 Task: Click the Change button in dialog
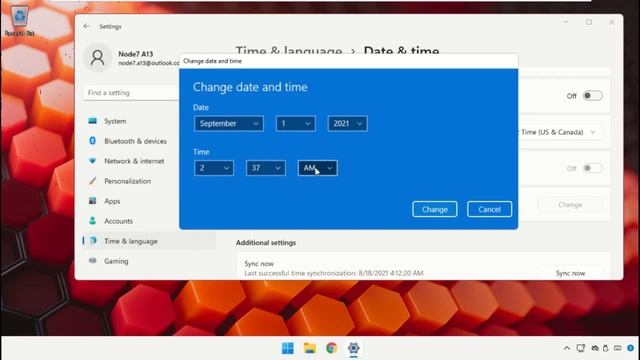tap(435, 209)
